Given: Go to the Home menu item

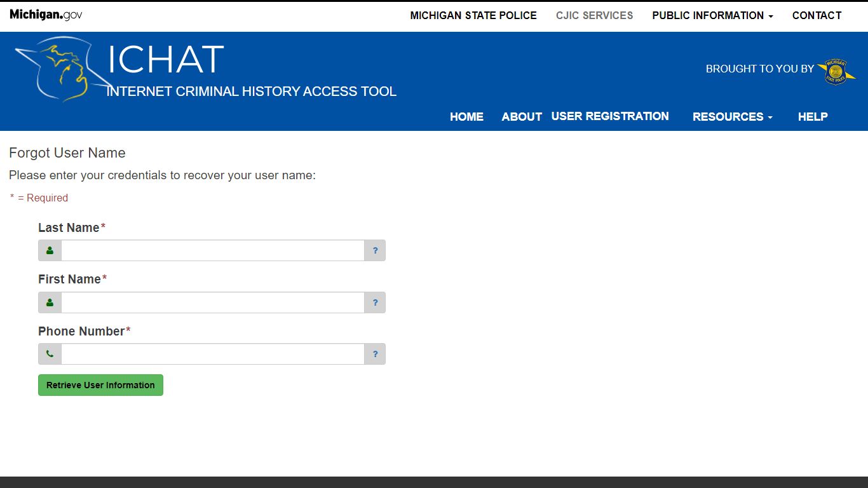Looking at the screenshot, I should click(x=466, y=117).
